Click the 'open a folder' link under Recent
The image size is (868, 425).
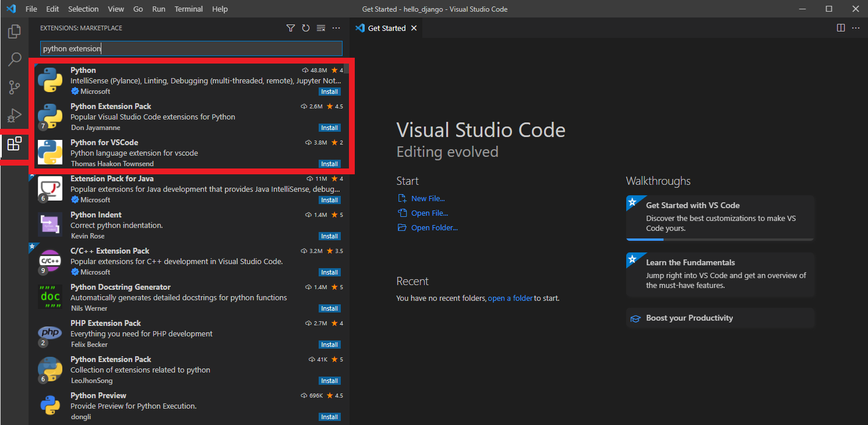pyautogui.click(x=510, y=298)
